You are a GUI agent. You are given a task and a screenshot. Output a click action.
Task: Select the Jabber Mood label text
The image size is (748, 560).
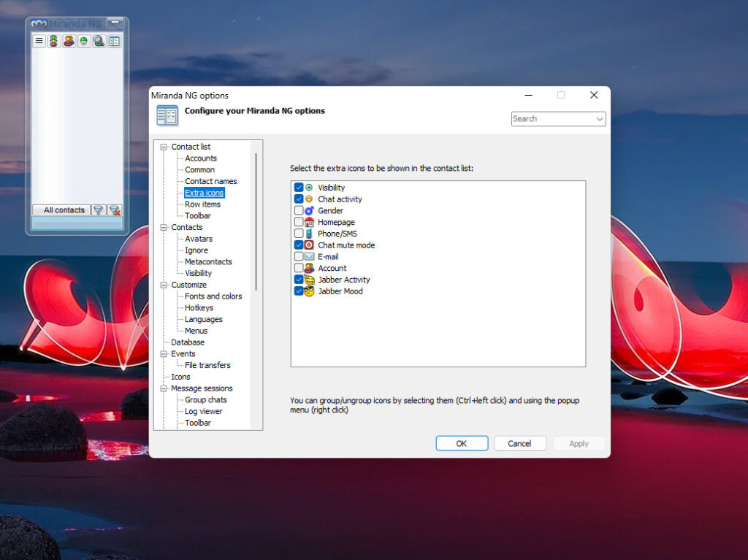(340, 291)
